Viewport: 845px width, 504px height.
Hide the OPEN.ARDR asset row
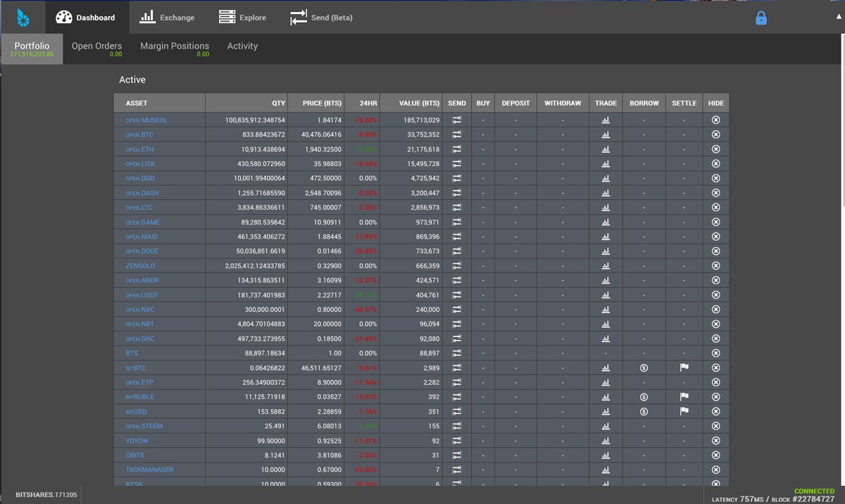coord(715,281)
